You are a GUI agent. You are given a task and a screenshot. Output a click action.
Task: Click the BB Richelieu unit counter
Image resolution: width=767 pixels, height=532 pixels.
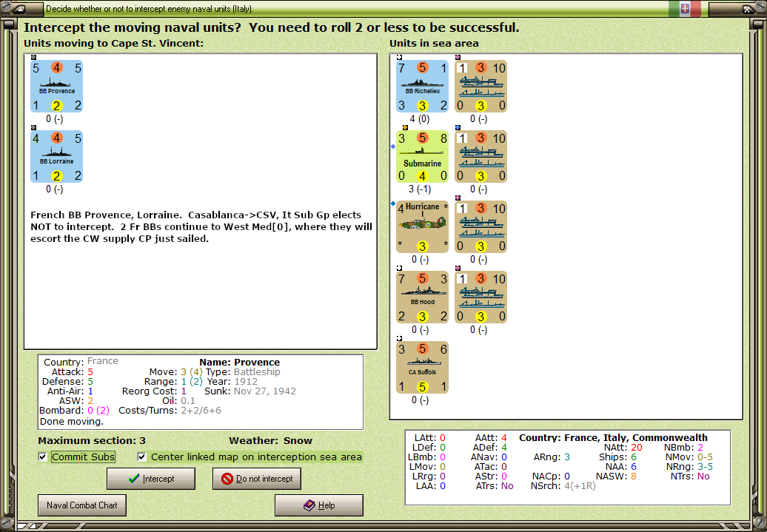423,86
